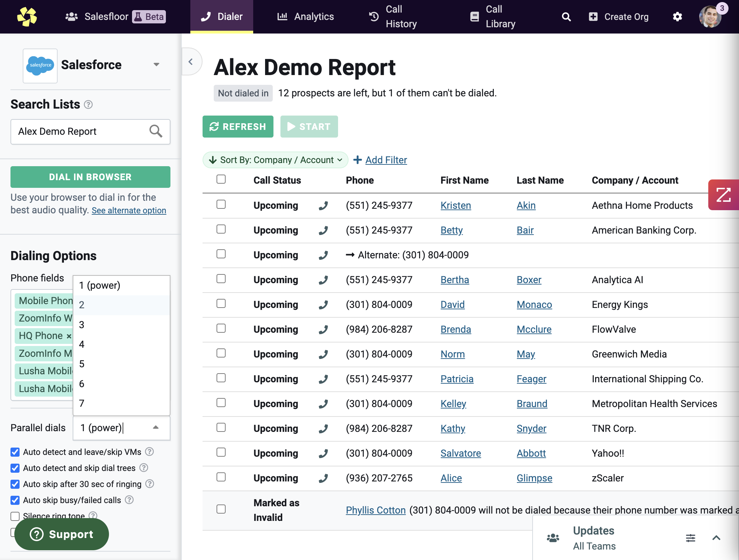The height and width of the screenshot is (560, 739).
Task: Click help icon next to Search Lists
Action: (x=88, y=104)
